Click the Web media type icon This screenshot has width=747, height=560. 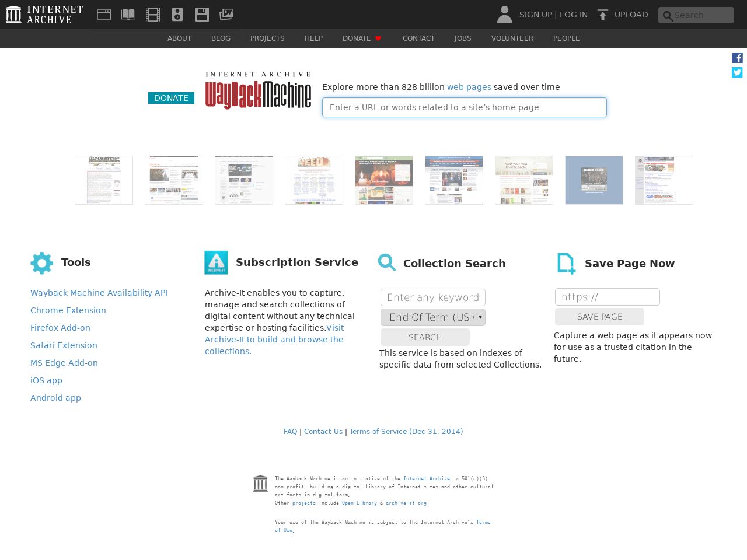click(x=104, y=15)
